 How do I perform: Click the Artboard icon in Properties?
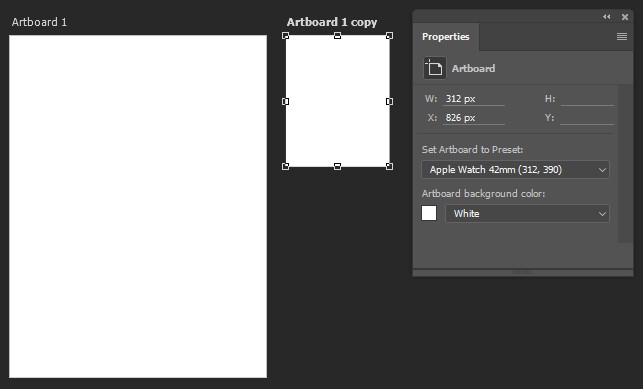click(434, 68)
